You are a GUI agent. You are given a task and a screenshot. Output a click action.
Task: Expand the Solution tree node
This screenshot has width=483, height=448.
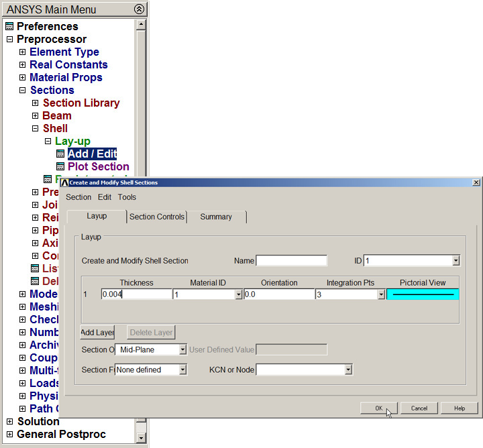9,422
